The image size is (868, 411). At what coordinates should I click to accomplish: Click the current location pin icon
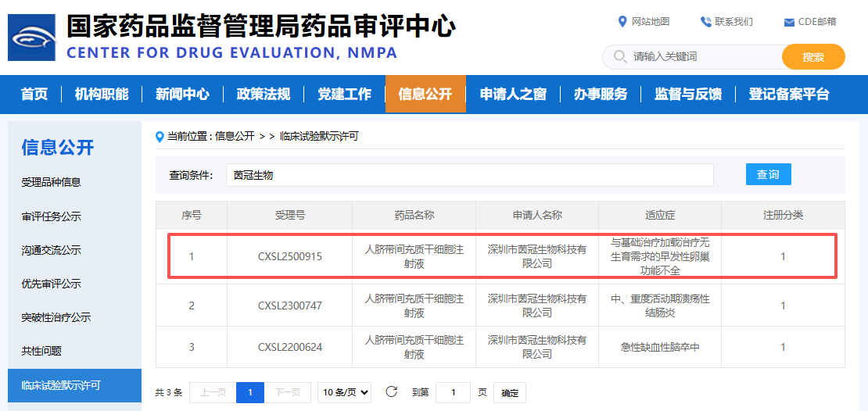click(x=160, y=137)
